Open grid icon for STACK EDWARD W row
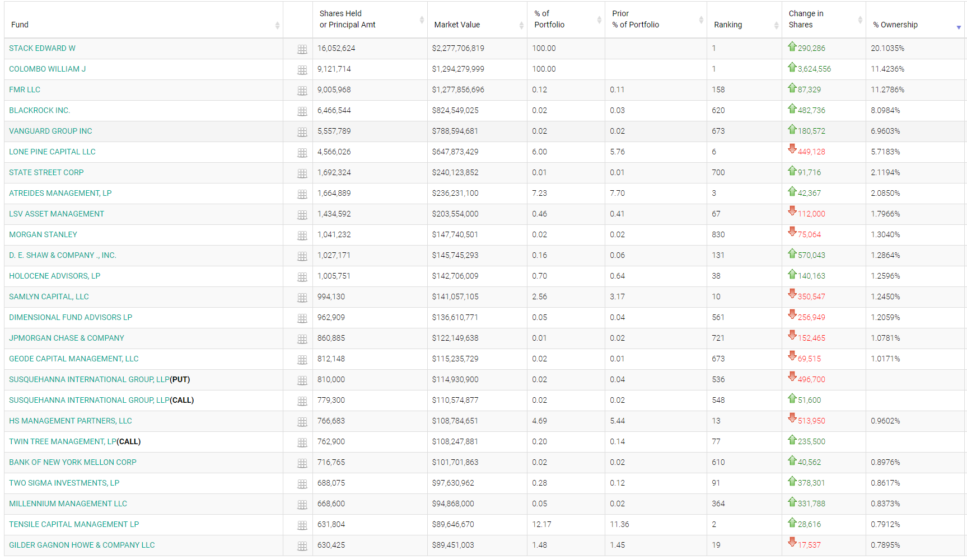Screen dimensions: 967x560 [x=302, y=49]
